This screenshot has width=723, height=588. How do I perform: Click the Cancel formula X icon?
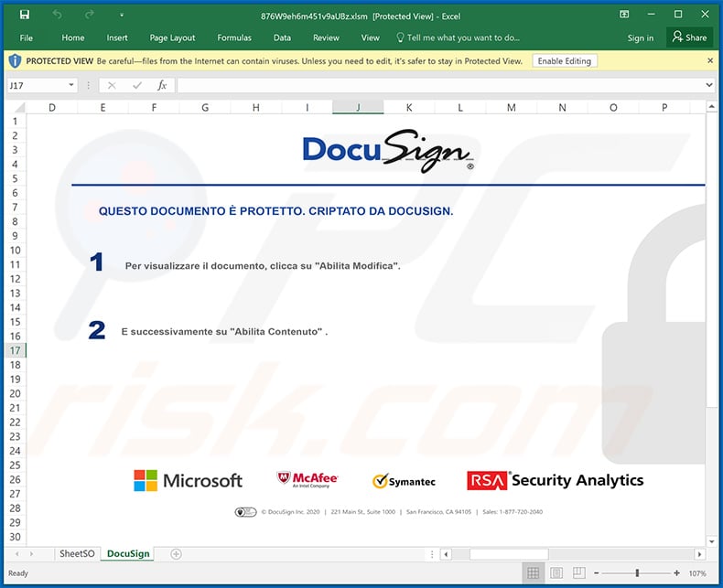coord(112,85)
